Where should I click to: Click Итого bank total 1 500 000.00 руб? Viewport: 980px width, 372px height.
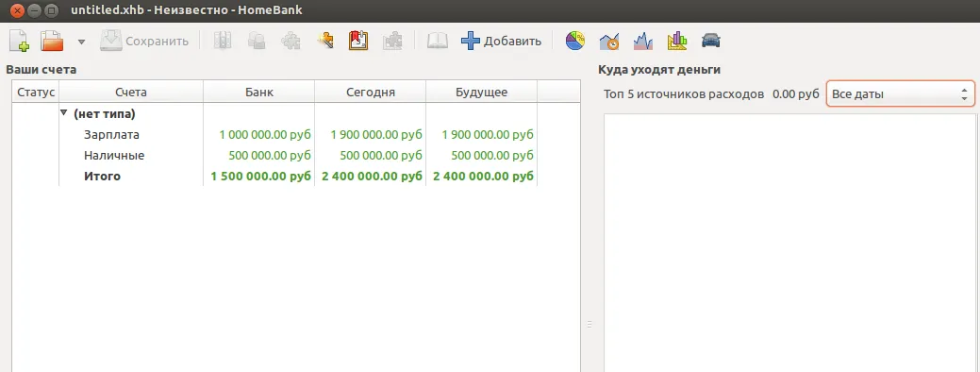coord(261,177)
